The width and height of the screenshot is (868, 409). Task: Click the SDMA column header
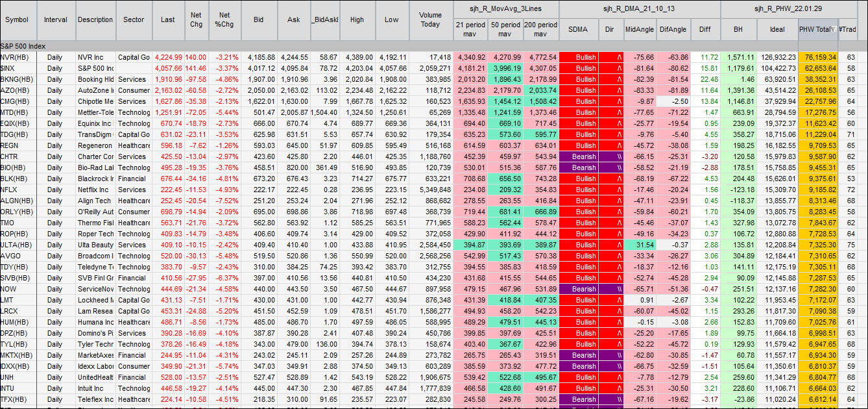click(x=579, y=29)
